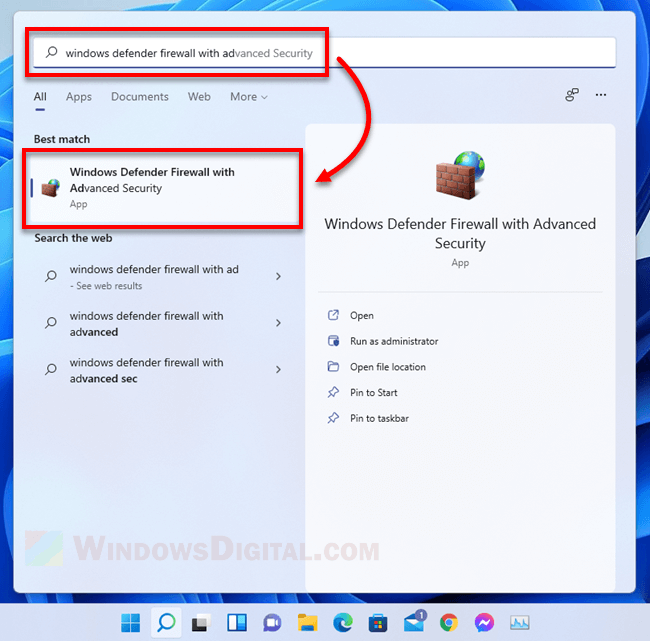650x641 pixels.
Task: Select the All tab
Action: pos(40,97)
